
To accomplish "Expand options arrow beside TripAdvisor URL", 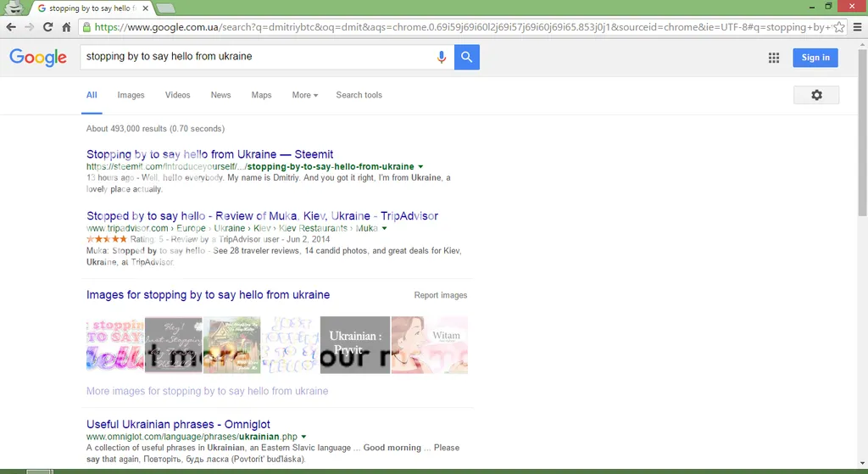I will (x=385, y=228).
